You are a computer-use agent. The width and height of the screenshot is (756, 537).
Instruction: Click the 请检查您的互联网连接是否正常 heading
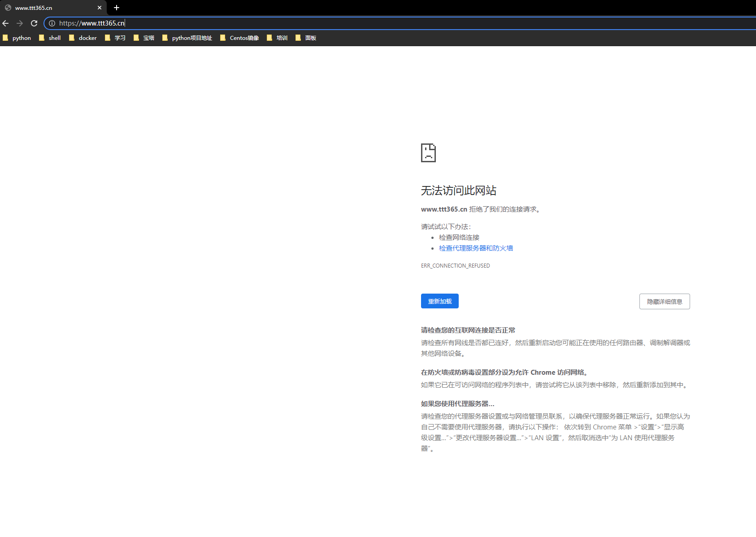[468, 330]
